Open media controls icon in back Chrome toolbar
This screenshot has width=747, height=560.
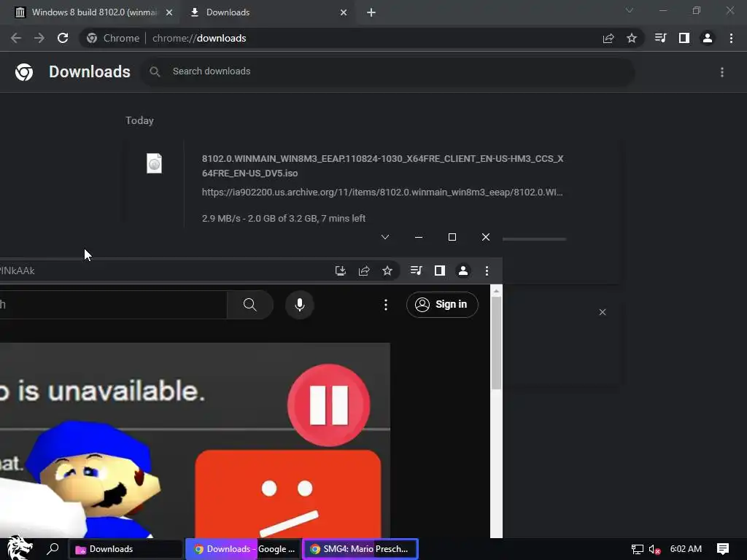pos(660,38)
